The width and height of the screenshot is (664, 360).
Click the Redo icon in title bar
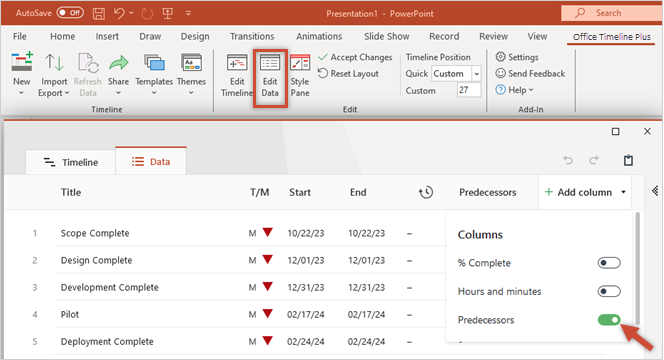pyautogui.click(x=147, y=14)
